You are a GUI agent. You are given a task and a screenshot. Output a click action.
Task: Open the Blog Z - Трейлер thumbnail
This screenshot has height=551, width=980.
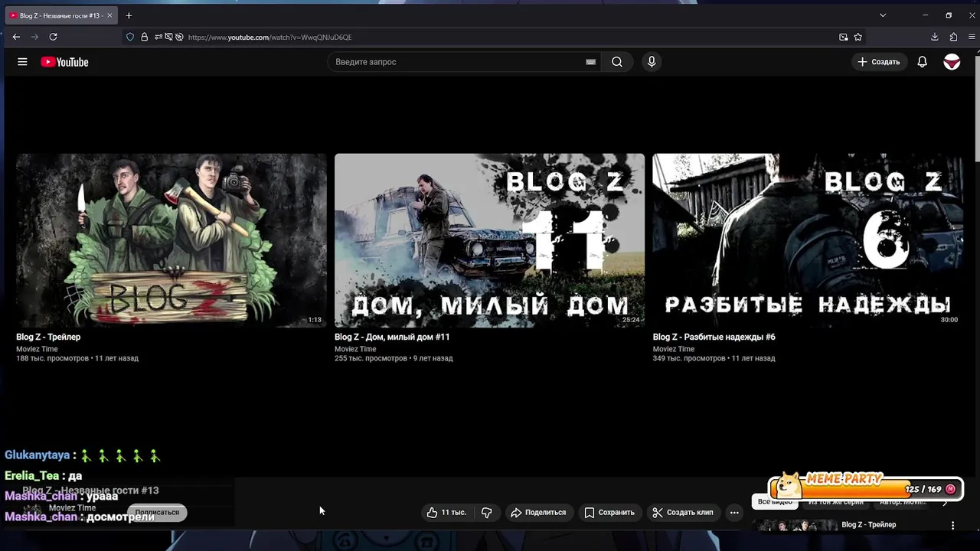pyautogui.click(x=171, y=240)
